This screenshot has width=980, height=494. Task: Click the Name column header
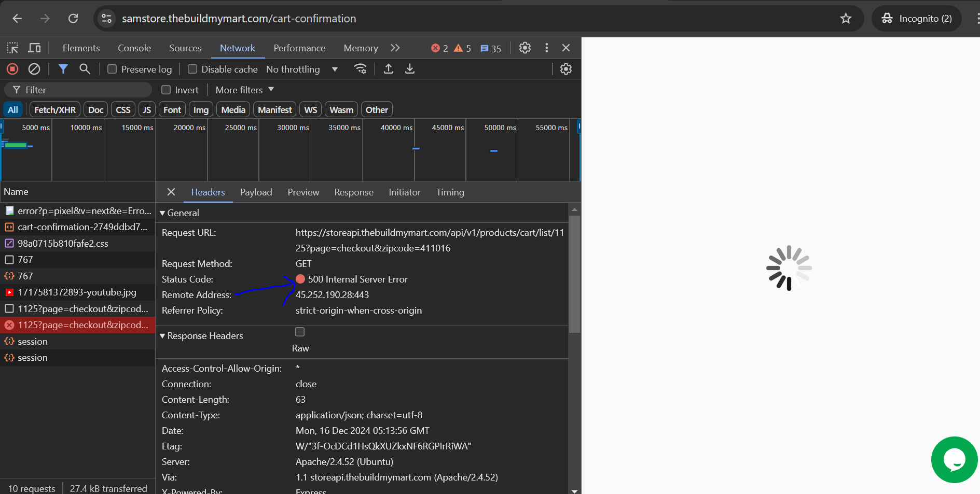point(78,192)
